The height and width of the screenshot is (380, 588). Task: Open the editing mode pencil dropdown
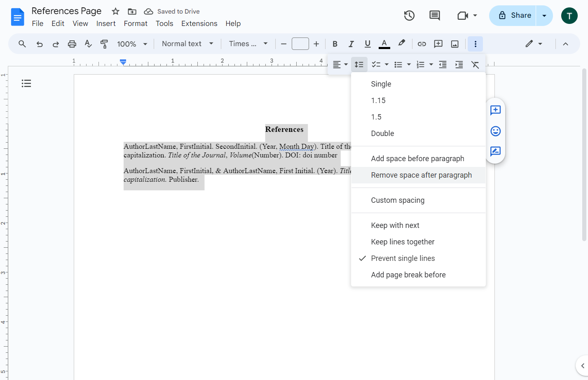point(534,44)
